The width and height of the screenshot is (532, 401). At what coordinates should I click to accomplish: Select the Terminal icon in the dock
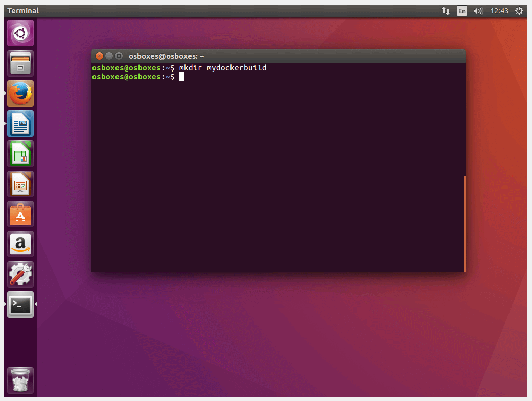coord(20,304)
